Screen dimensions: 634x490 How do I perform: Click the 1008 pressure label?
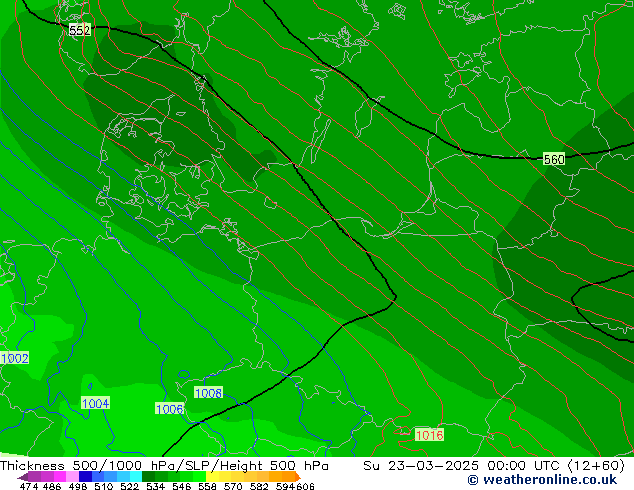[x=208, y=393]
